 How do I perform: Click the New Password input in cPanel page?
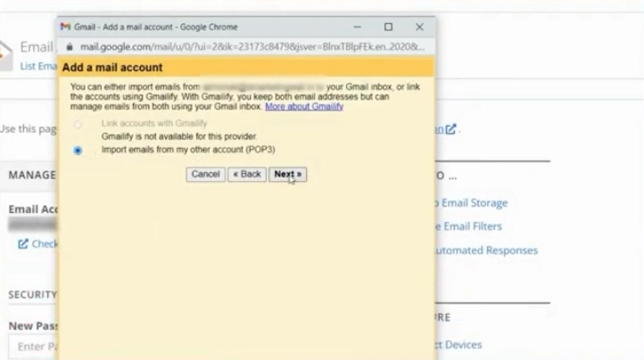coord(33,347)
